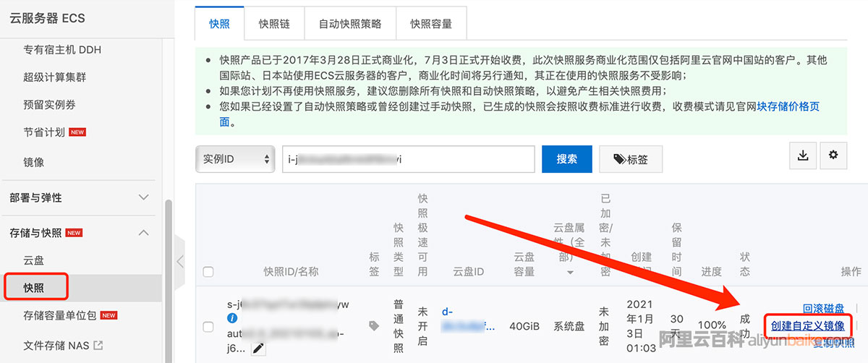Click the 标签 tag filter button

[631, 159]
